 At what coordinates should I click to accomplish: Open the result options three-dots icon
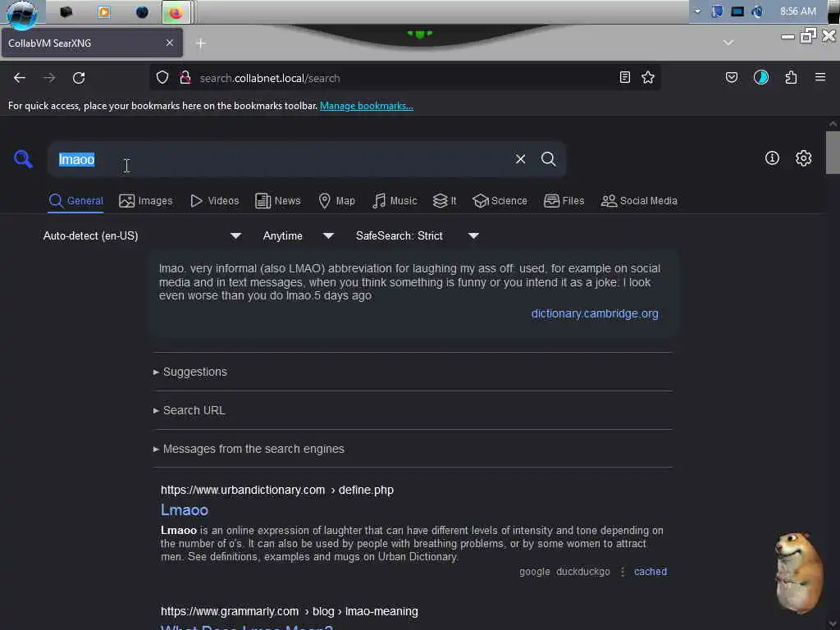pyautogui.click(x=623, y=572)
